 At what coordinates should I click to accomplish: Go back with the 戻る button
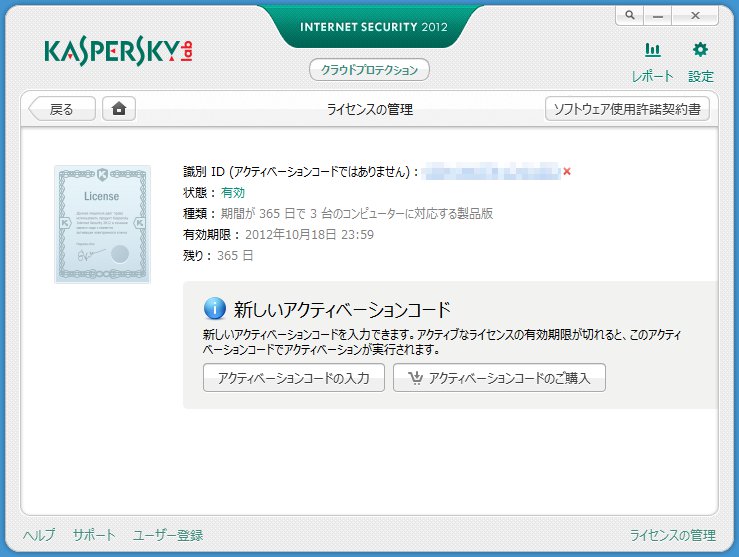tap(62, 109)
